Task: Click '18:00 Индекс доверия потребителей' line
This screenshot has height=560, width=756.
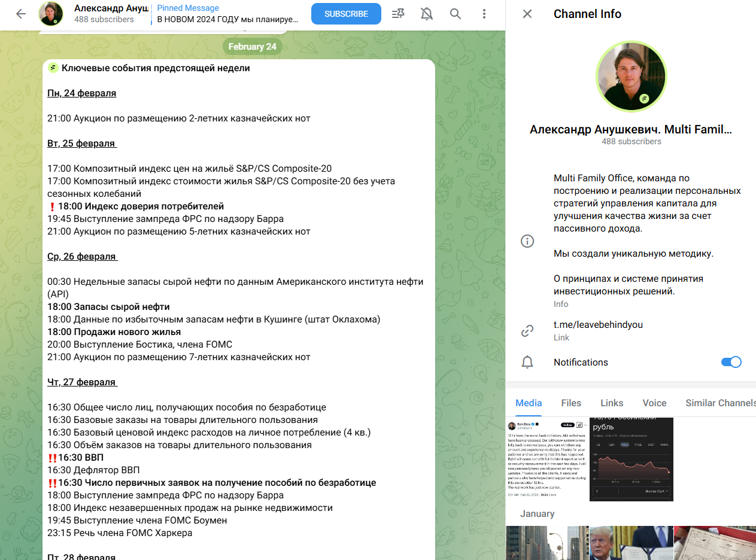Action: point(141,206)
